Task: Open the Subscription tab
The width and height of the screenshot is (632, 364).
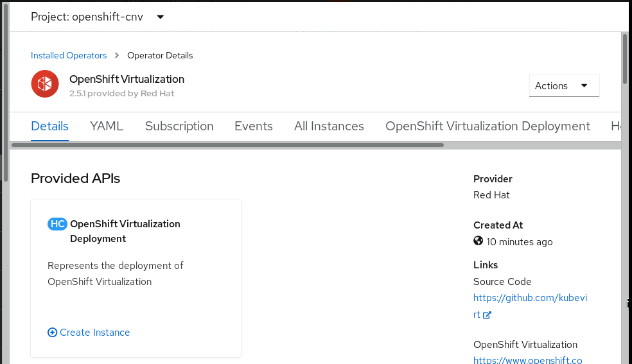Action: [179, 126]
